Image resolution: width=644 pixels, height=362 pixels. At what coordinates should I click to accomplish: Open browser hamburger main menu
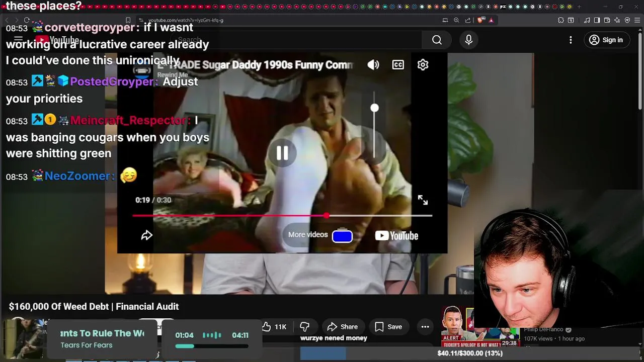637,20
